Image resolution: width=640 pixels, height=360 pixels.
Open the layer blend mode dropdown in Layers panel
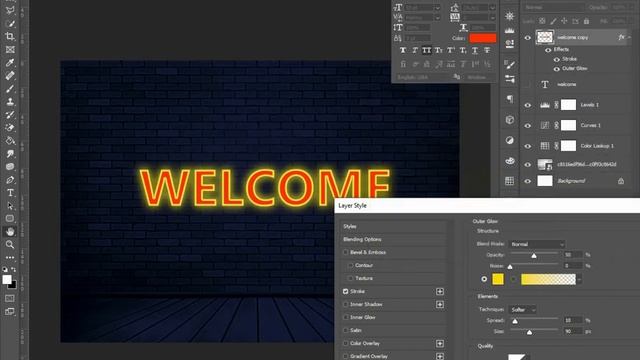click(553, 7)
